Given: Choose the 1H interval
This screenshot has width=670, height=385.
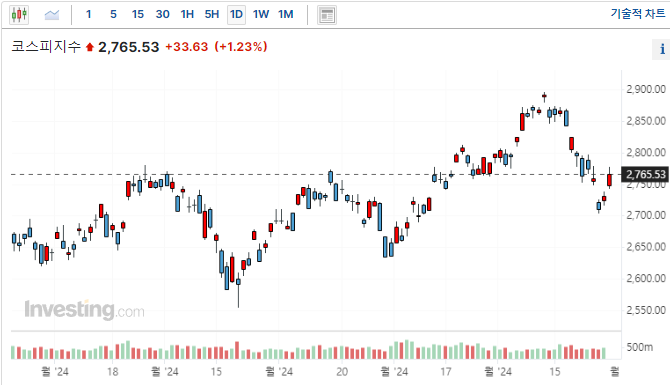Looking at the screenshot, I should point(187,15).
